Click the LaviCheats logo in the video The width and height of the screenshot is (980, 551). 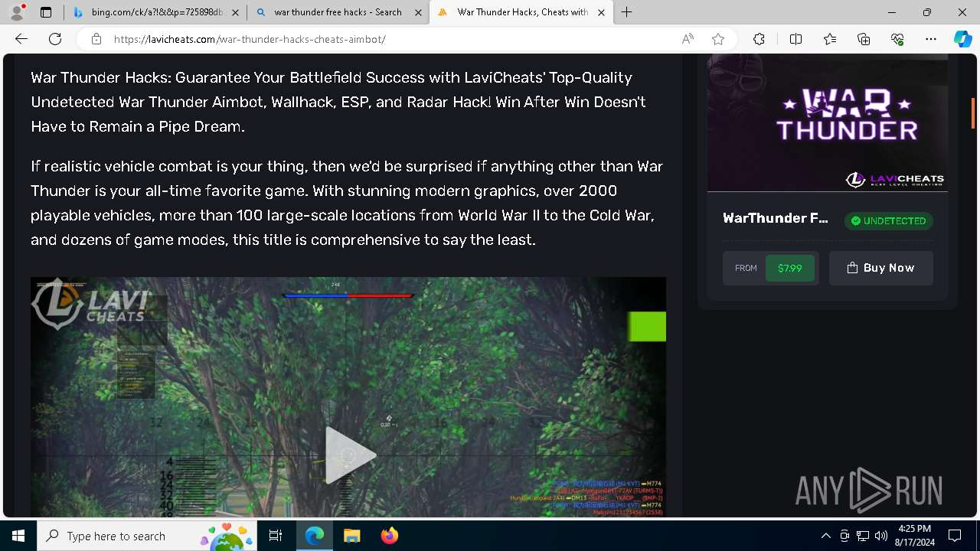pos(90,304)
